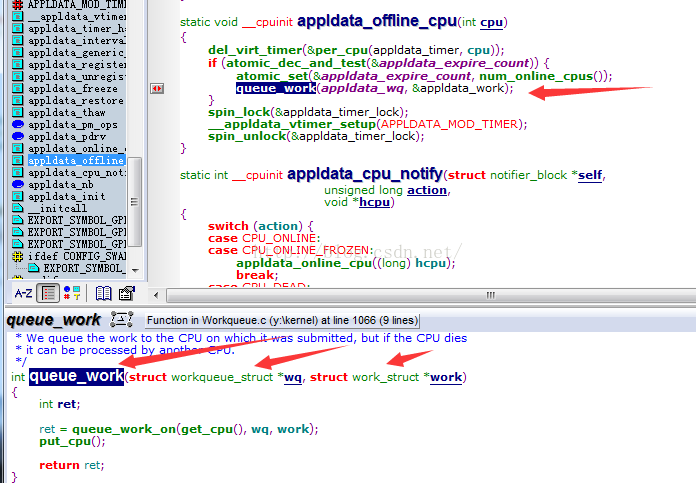The image size is (696, 483).
Task: Click the spin_unlock call in the code
Action: pos(247,136)
